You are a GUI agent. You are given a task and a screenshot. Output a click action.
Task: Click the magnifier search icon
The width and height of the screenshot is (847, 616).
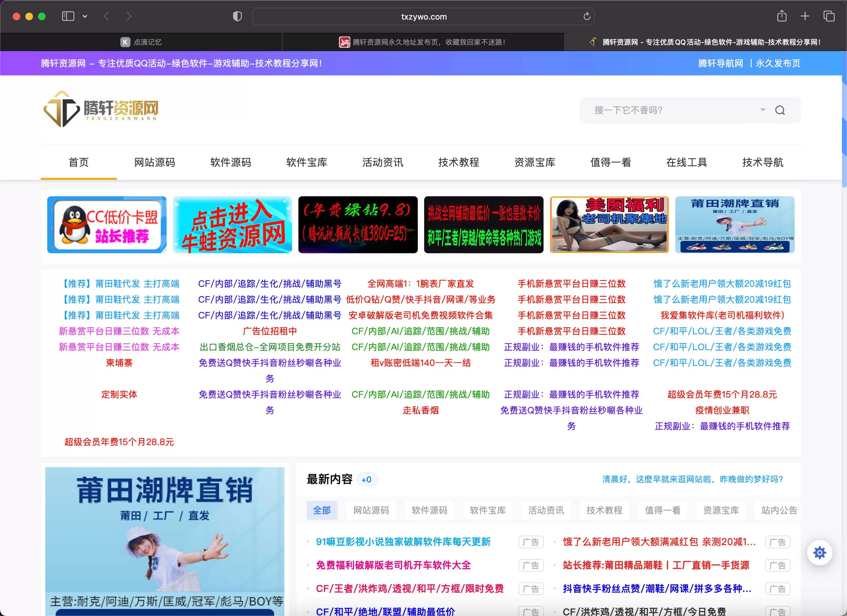point(780,110)
